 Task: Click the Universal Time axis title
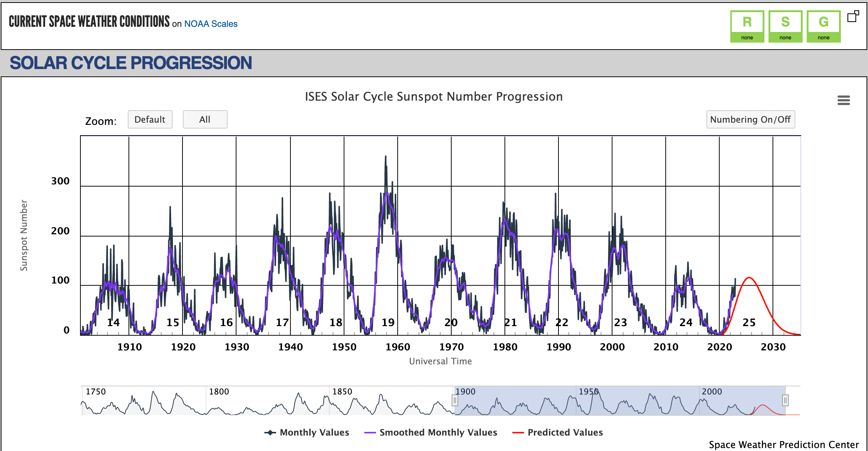441,361
